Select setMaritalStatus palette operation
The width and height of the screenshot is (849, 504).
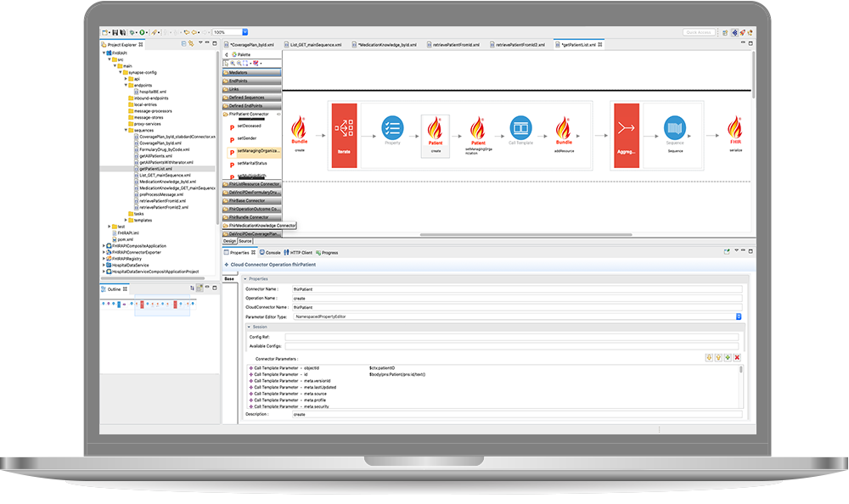click(252, 163)
